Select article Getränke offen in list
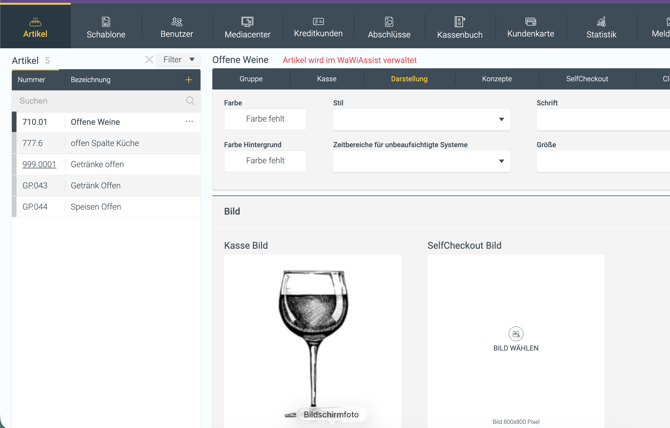Screen dimensions: 670x428 click(x=106, y=164)
